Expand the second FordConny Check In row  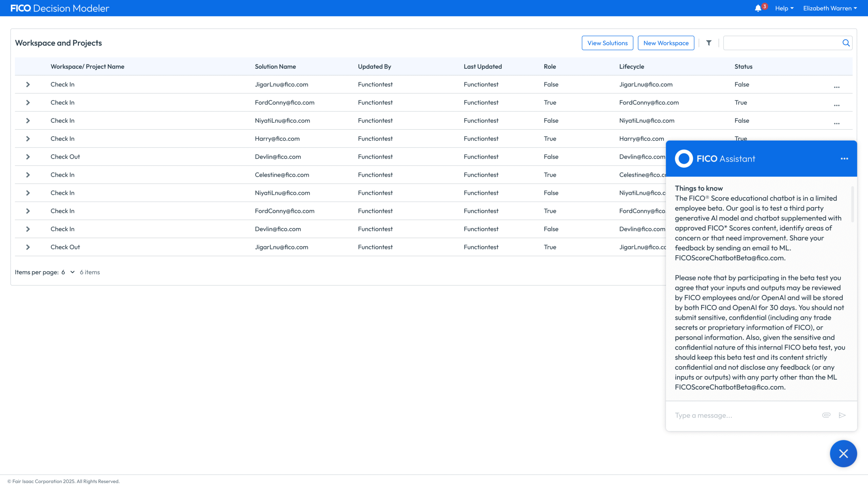point(28,211)
